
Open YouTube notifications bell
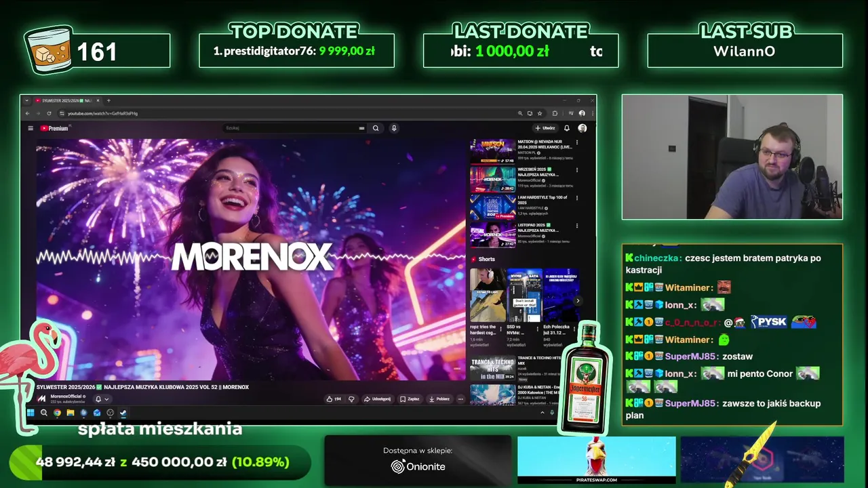pyautogui.click(x=567, y=128)
